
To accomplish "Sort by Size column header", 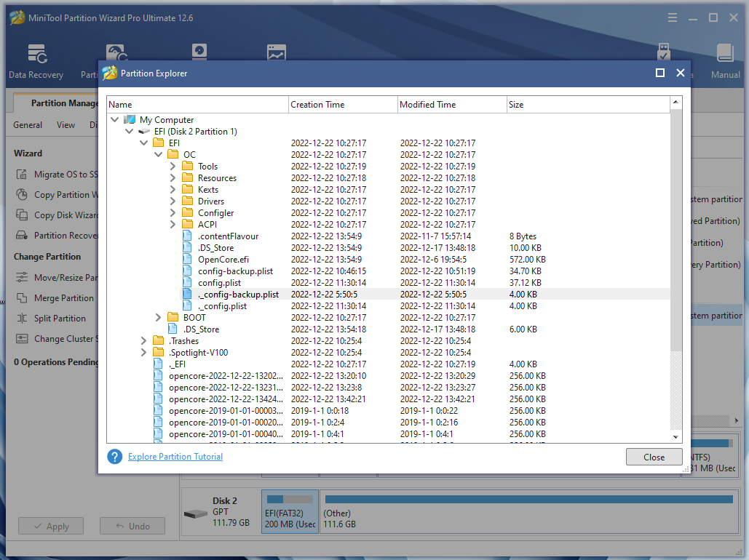I will (588, 105).
